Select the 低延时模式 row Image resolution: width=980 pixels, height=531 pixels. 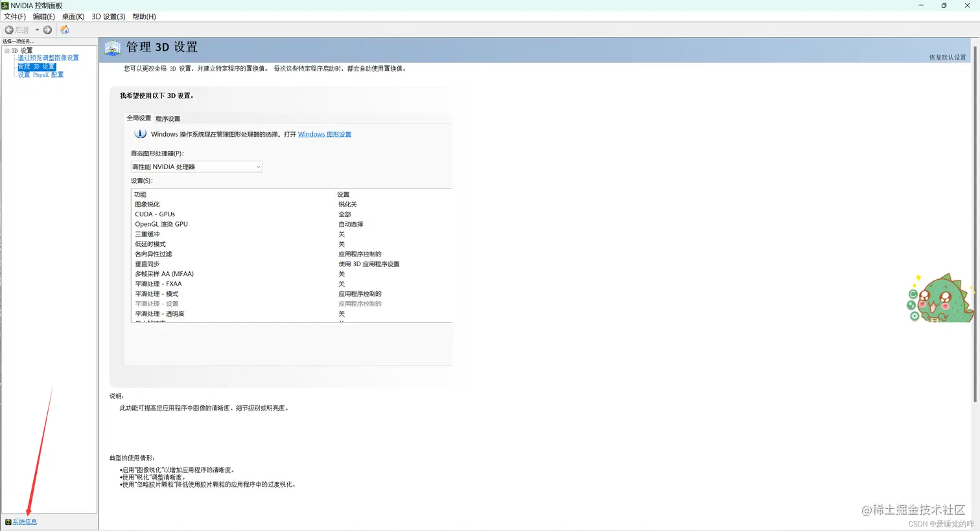(x=292, y=244)
